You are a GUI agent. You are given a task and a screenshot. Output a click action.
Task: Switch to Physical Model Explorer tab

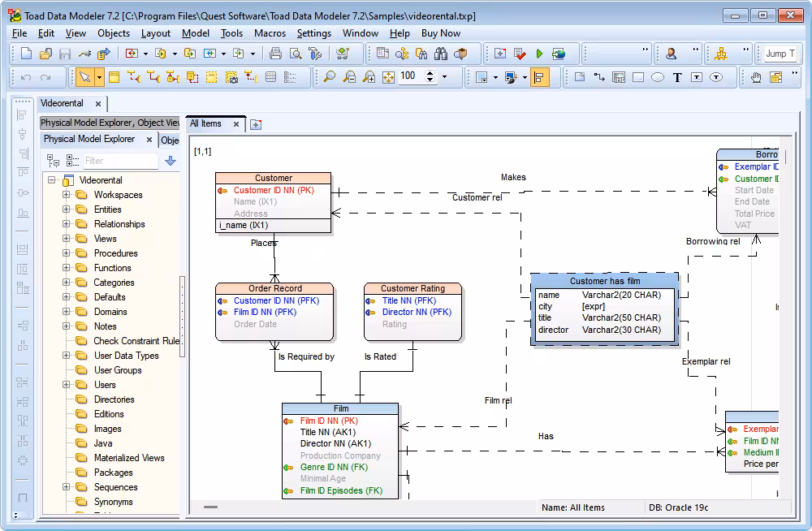89,139
